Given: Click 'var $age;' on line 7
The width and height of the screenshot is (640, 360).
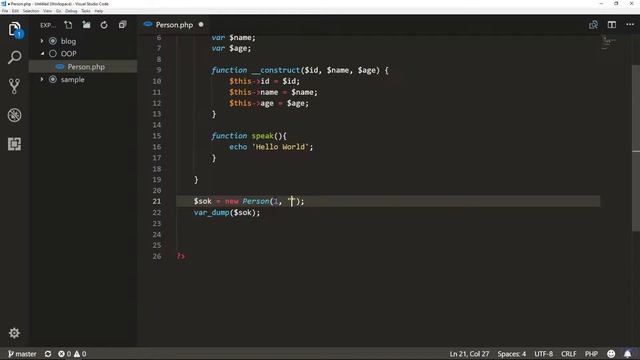Looking at the screenshot, I should (231, 48).
